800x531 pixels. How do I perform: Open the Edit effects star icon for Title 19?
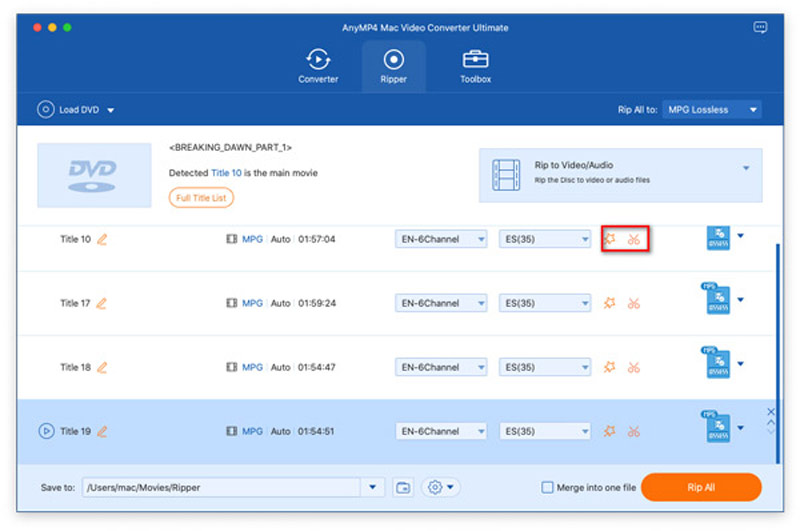tap(609, 431)
